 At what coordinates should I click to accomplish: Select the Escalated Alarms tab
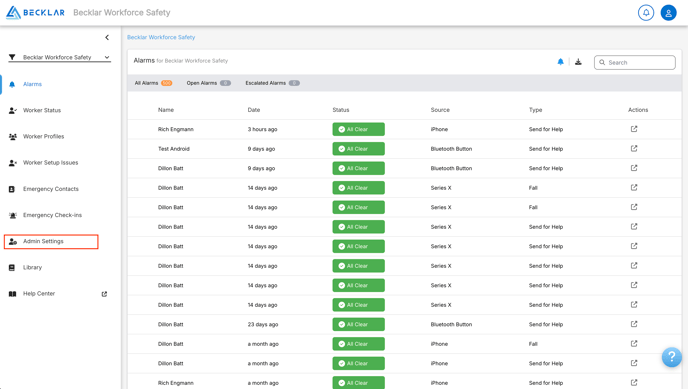(x=272, y=83)
